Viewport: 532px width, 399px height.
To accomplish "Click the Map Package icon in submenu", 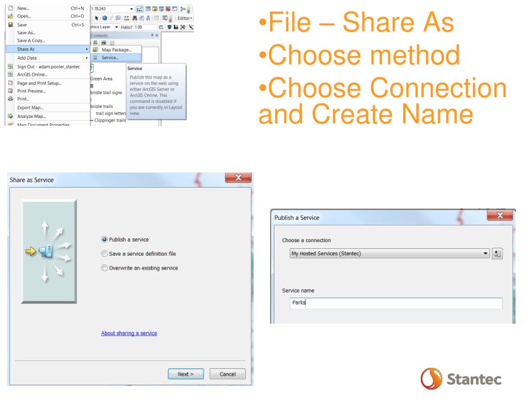I will coord(96,49).
